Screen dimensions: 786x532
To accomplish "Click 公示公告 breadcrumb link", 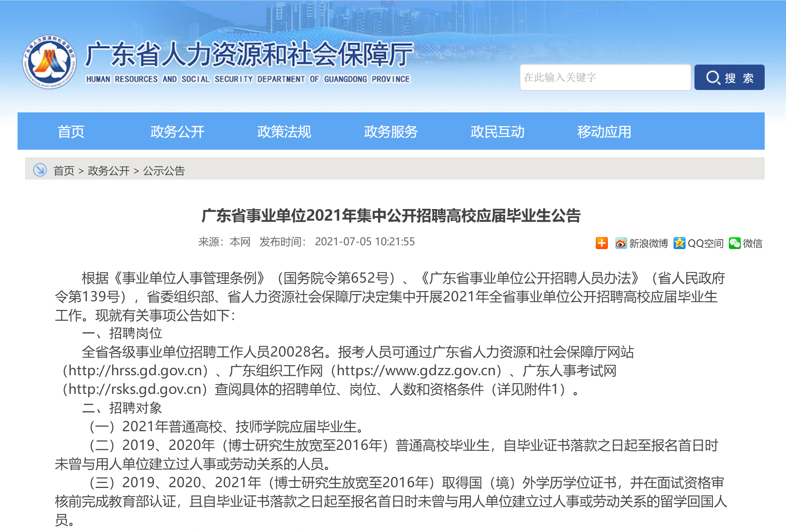I will pos(164,171).
